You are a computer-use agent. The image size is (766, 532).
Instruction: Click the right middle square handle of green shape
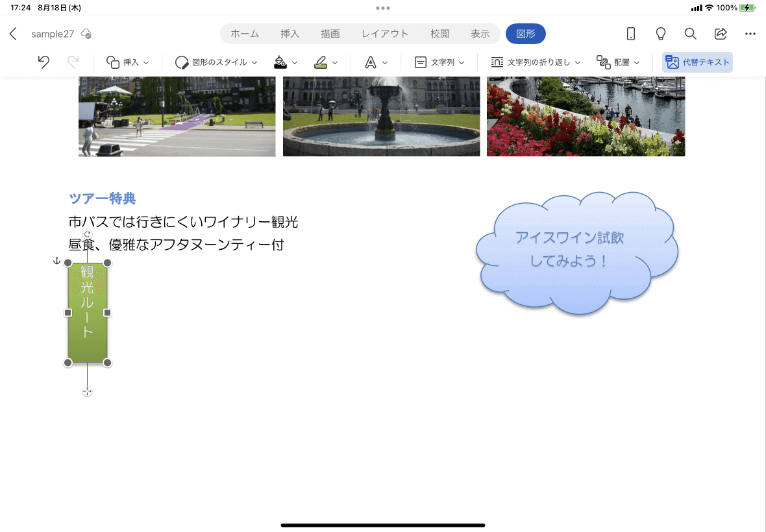coord(108,313)
